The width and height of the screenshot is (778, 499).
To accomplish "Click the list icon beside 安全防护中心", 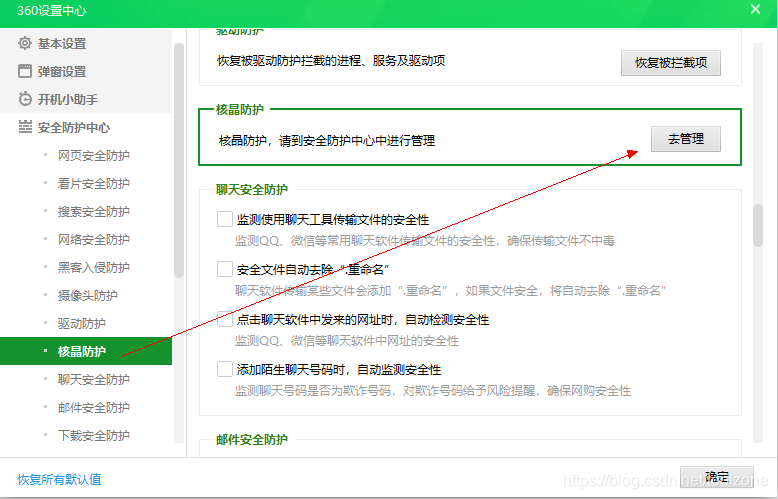I will click(25, 127).
